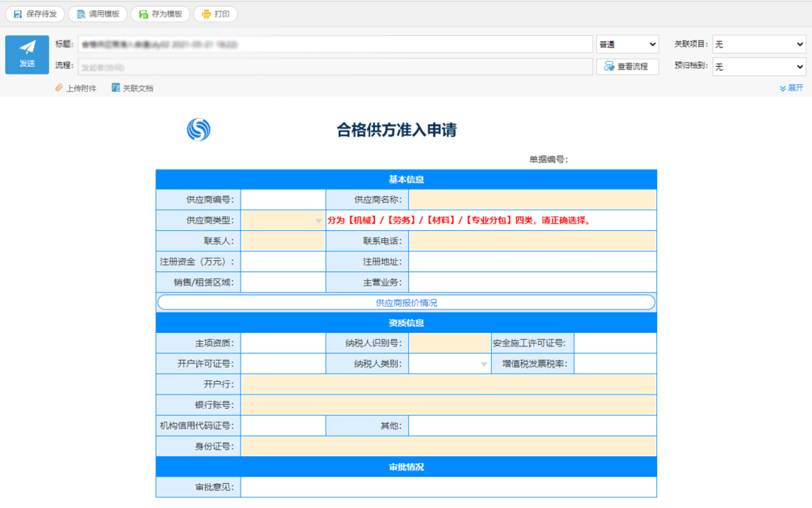Image resolution: width=812 pixels, height=508 pixels.
Task: Click the 上传附件 paperclip attachment link
Action: click(76, 88)
